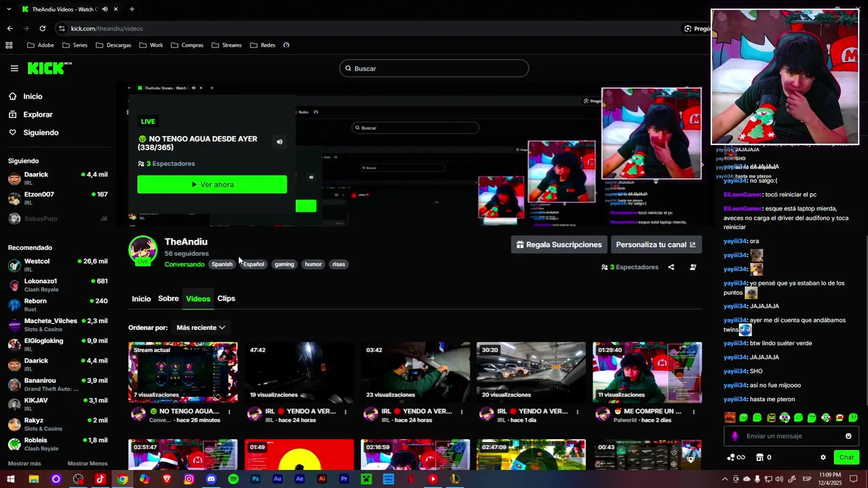Open TheAndiu channel avatar

click(142, 250)
